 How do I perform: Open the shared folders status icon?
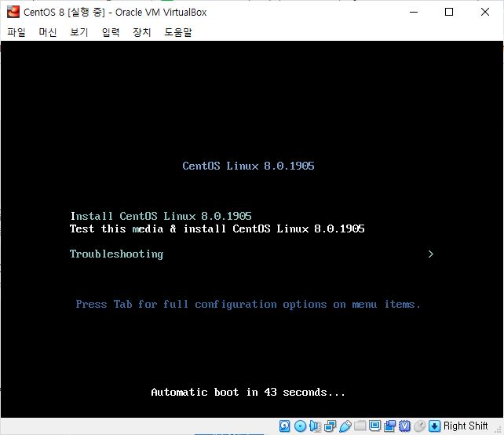360,426
